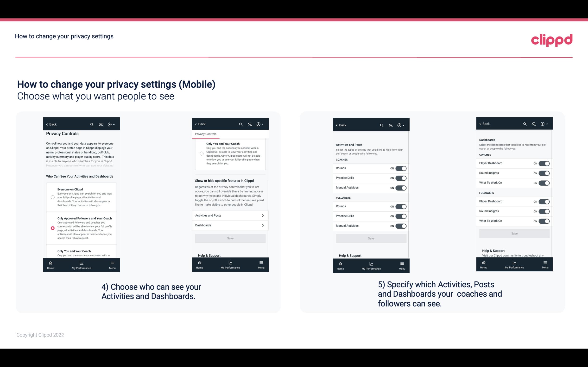Click Save button on Activities and Posts screen
The width and height of the screenshot is (588, 367).
coord(371,238)
